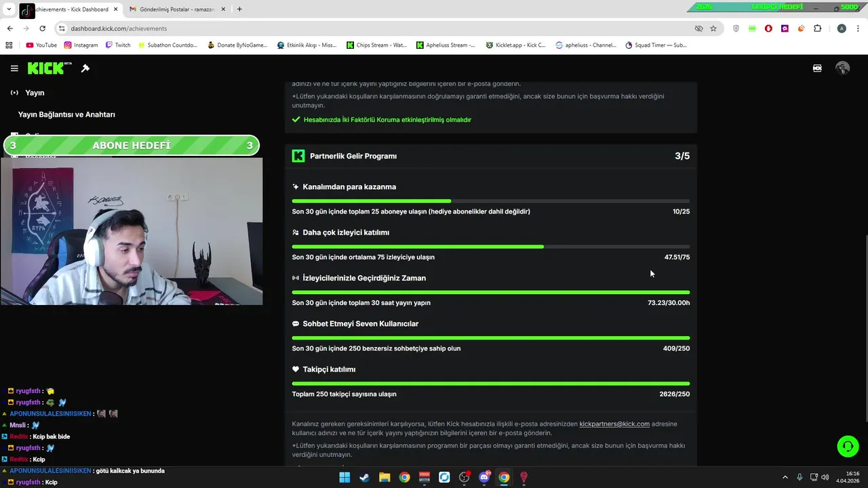
Task: Open the Kick hamburger menu
Action: click(x=14, y=68)
